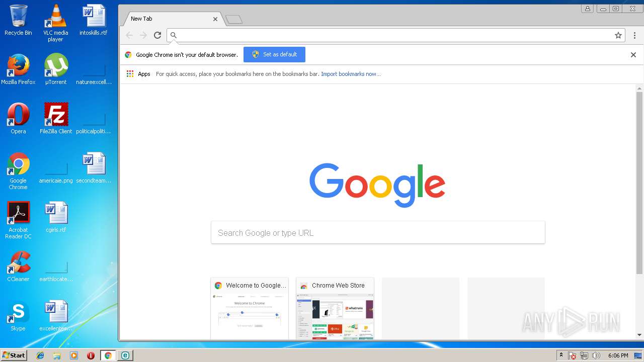Open the Chrome Web Store thumbnail
The width and height of the screenshot is (644, 362).
pyautogui.click(x=335, y=308)
